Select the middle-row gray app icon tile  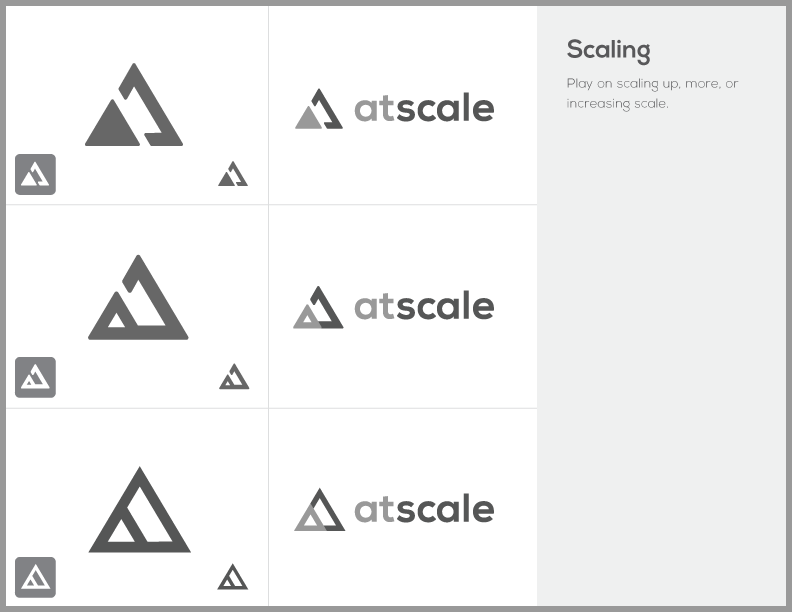35,377
